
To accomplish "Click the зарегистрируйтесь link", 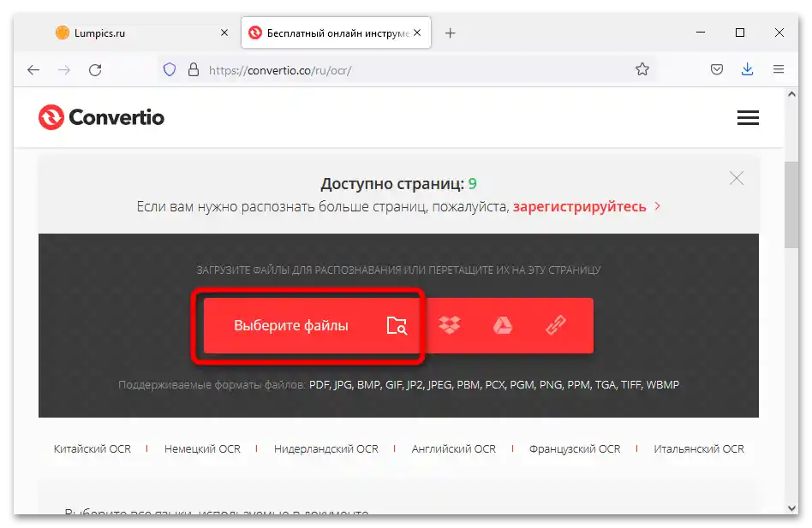I will pyautogui.click(x=580, y=207).
